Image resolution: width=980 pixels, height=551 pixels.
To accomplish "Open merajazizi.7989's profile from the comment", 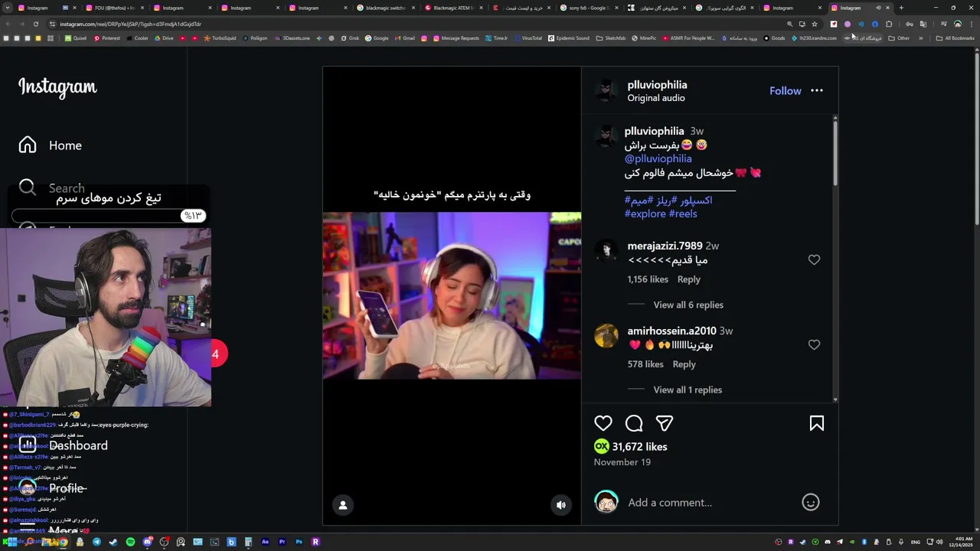I will click(665, 246).
